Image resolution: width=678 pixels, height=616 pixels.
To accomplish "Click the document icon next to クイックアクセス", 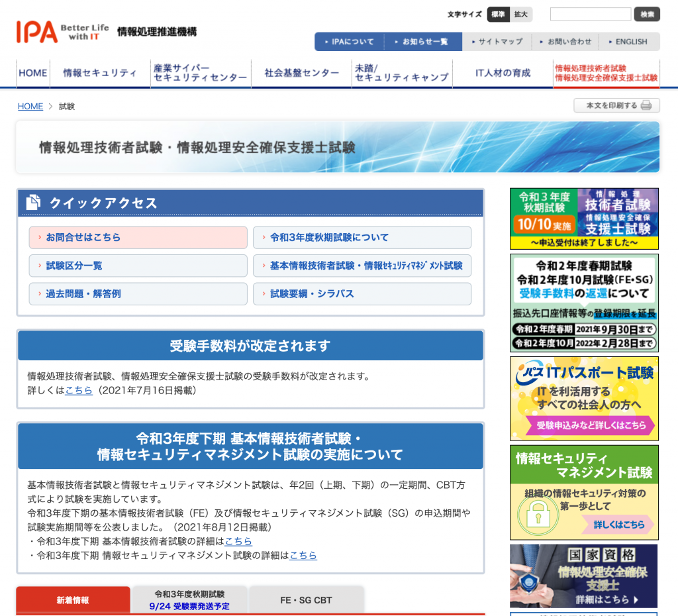I will click(33, 203).
